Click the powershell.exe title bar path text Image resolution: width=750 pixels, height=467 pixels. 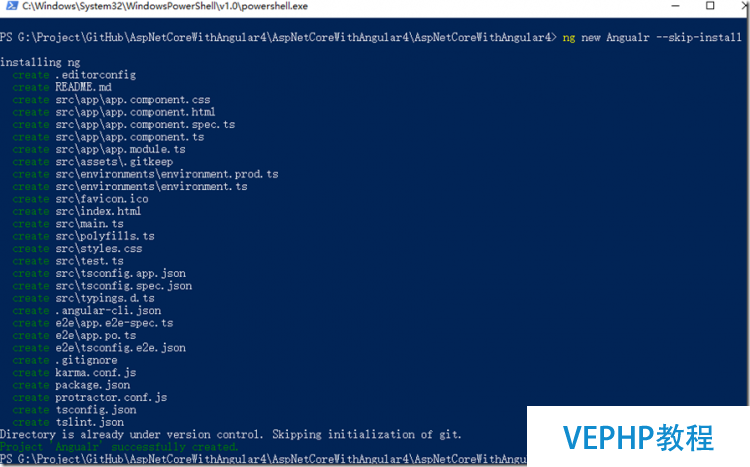click(x=165, y=6)
